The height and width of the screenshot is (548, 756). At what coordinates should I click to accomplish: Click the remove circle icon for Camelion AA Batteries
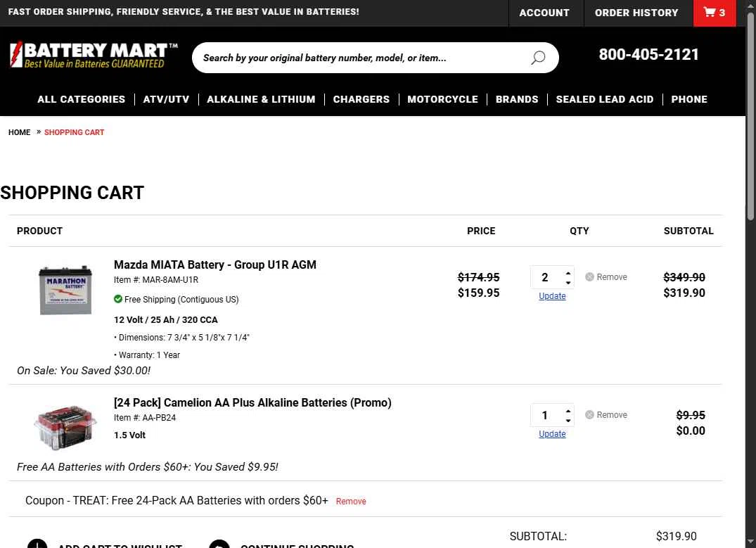(589, 415)
